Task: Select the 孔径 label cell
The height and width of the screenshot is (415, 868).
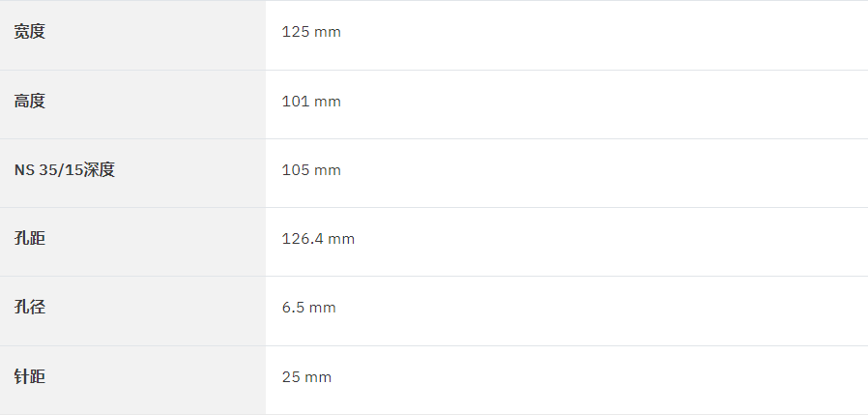Action: click(132, 311)
